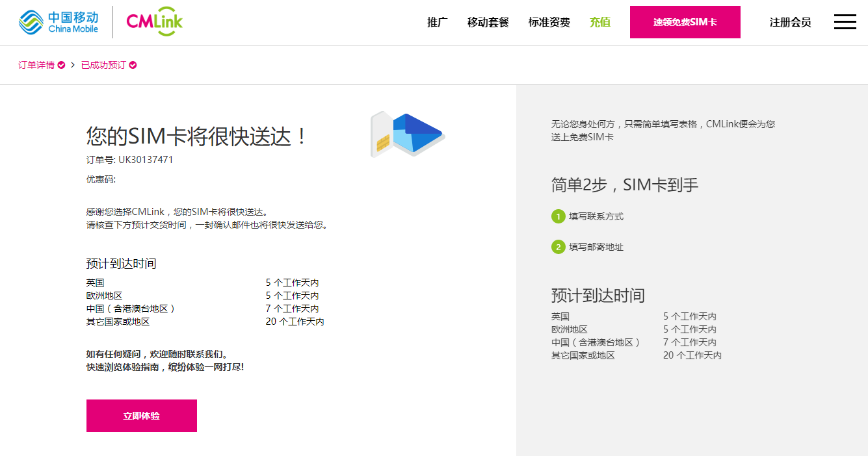Click the text 快速浏览体验指南，缤纷体验一网打尽!
This screenshot has width=868, height=456.
165,368
